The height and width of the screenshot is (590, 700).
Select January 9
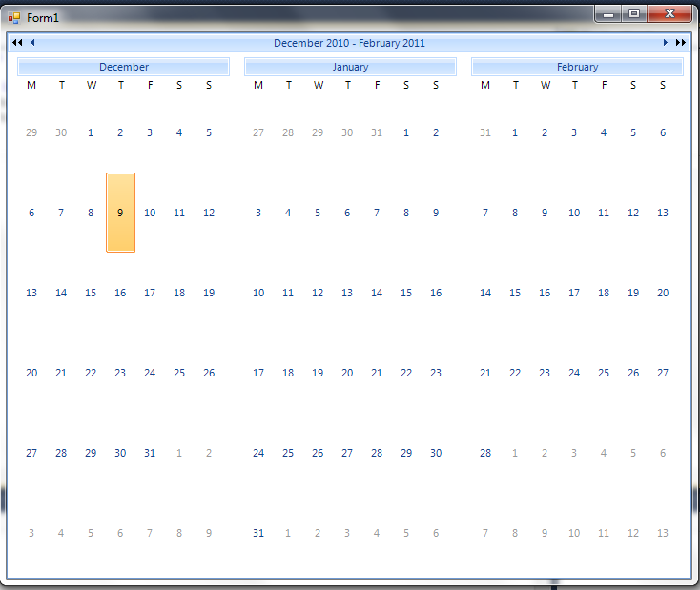coord(436,213)
